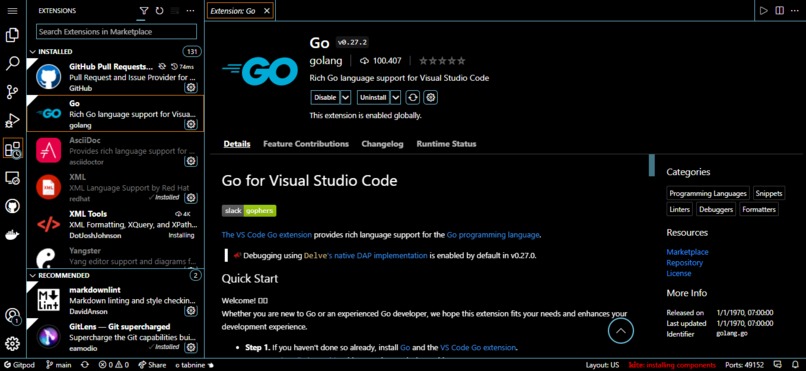Screen dimensions: 806x371
Task: Select the Debuggers category tag
Action: point(716,209)
